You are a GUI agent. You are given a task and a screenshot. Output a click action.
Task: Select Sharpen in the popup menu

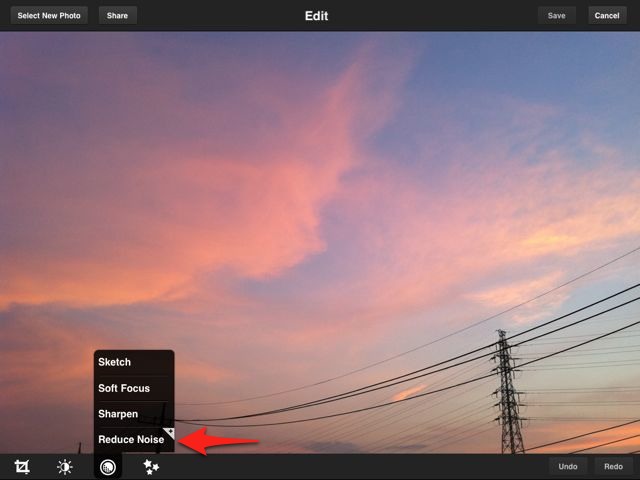pos(134,414)
